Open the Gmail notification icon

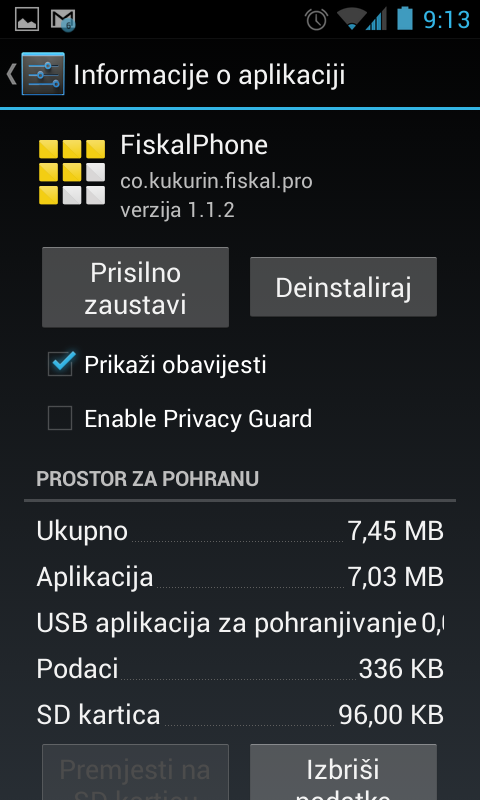tap(63, 20)
